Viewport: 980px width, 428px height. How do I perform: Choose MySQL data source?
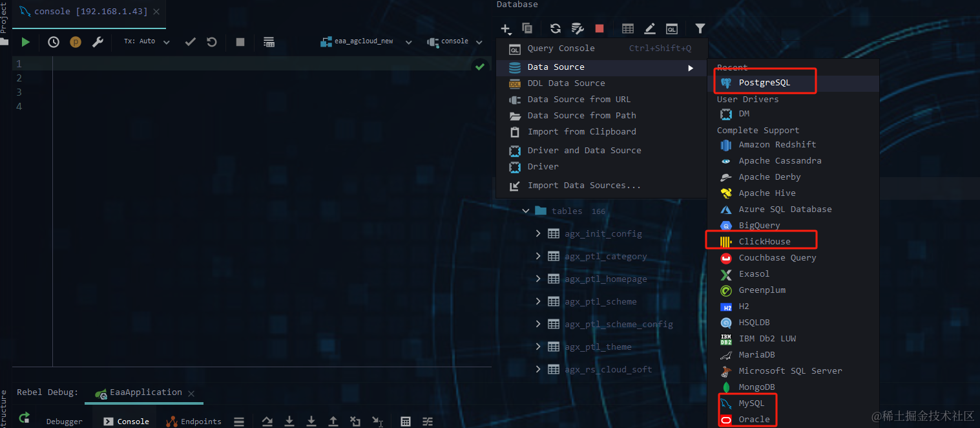click(x=793, y=403)
